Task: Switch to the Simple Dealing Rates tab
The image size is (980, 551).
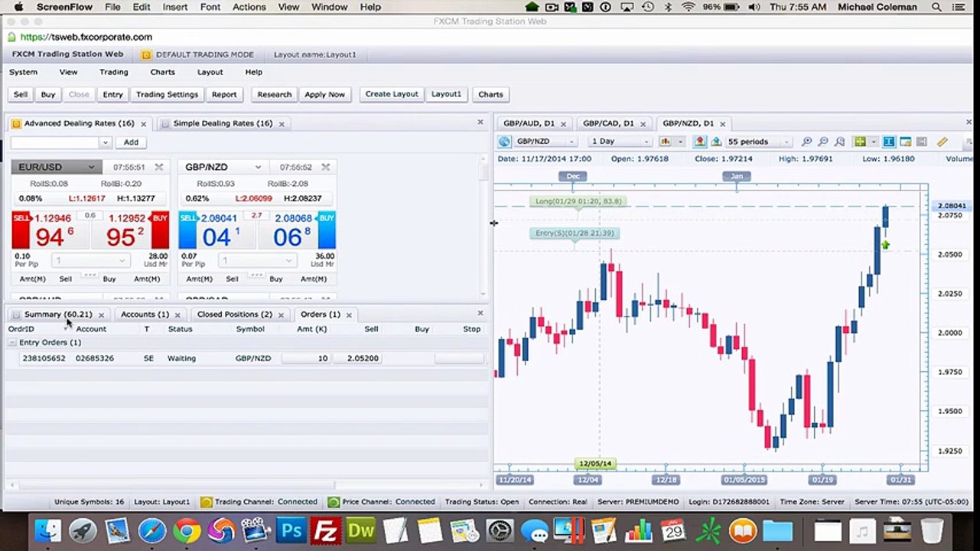Action: point(223,123)
